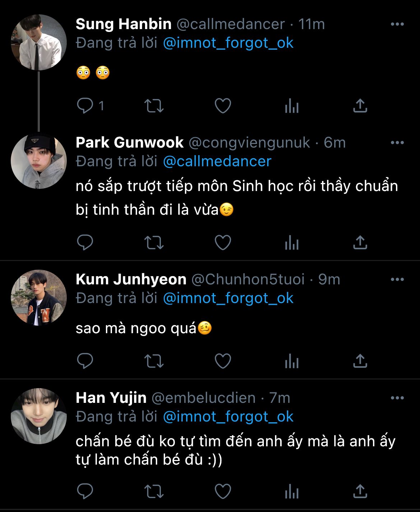Image resolution: width=420 pixels, height=512 pixels.
Task: Retweet Sung Hanbin's emoji tweet
Action: (x=154, y=106)
